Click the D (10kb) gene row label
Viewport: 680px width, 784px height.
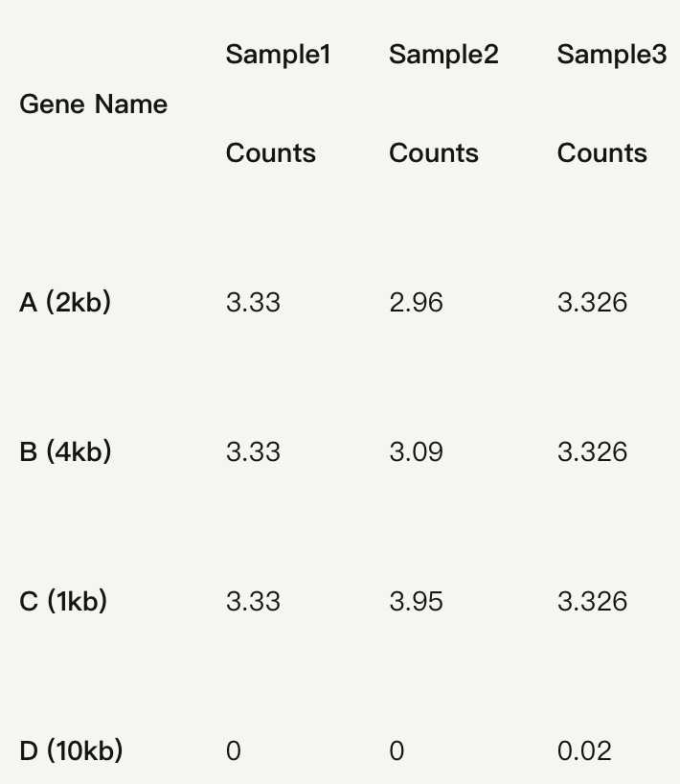71,750
